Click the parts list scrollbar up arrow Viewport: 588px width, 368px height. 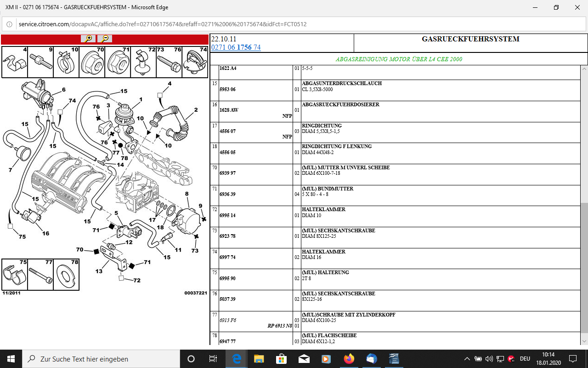click(x=584, y=69)
